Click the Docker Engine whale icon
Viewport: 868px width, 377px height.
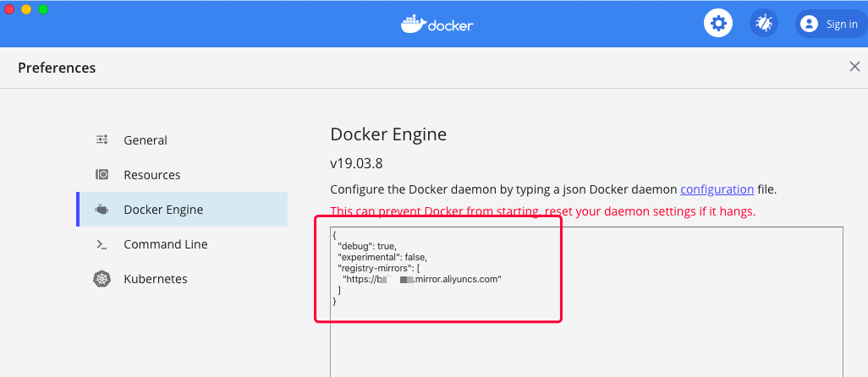pos(102,210)
